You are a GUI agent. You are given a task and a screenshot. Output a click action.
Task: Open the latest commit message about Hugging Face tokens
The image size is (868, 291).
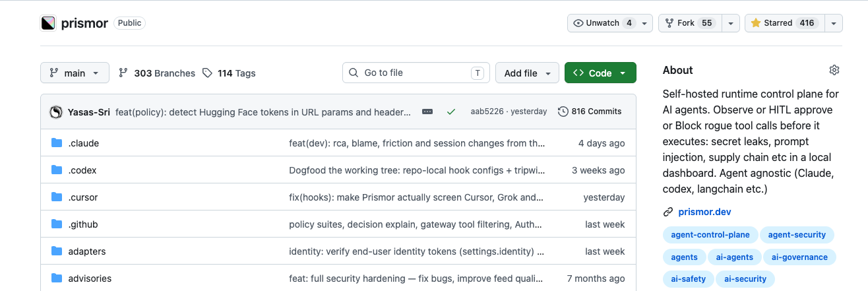pos(263,112)
